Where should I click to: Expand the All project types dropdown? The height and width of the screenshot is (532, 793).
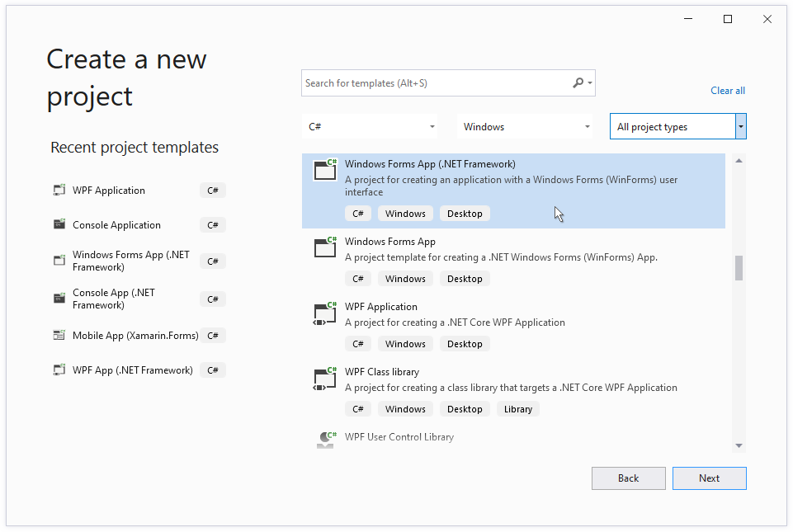click(x=740, y=127)
